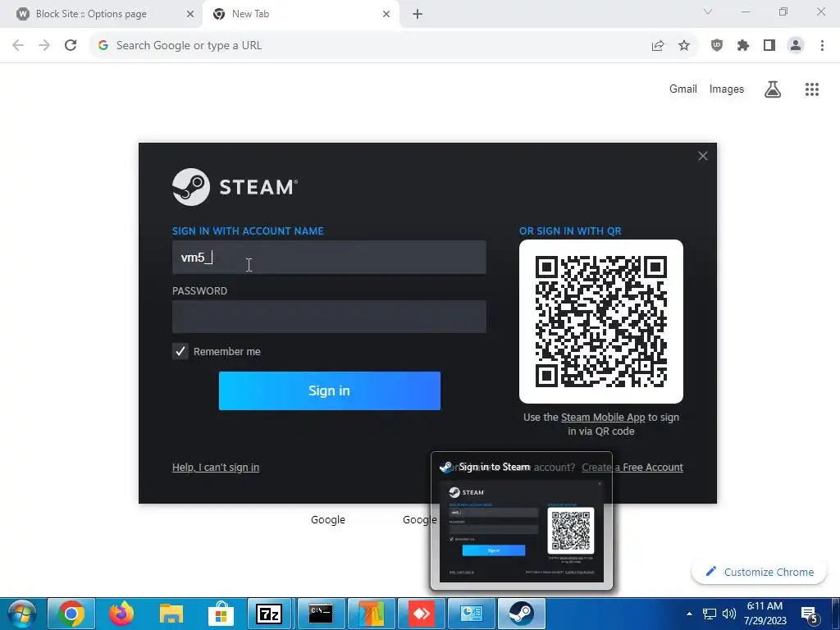Click the Chrome back arrow
Viewport: 840px width, 630px height.
tap(18, 46)
